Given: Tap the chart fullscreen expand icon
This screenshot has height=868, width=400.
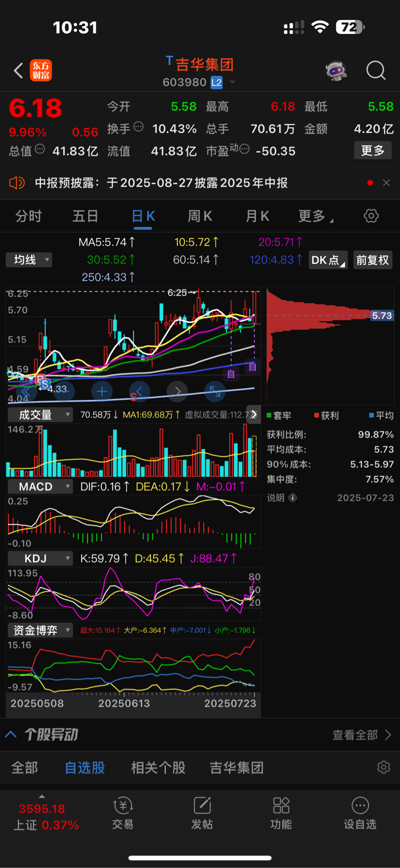Looking at the screenshot, I should 215,391.
